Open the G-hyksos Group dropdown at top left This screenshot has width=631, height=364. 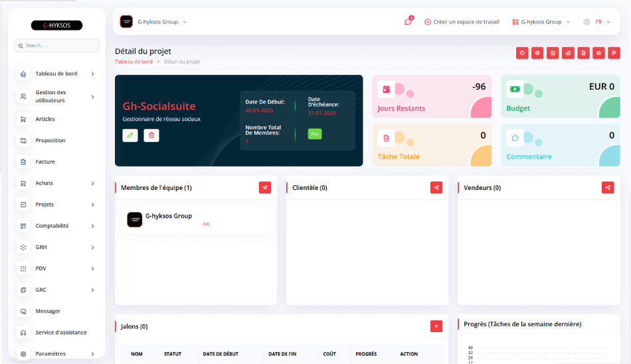click(155, 22)
